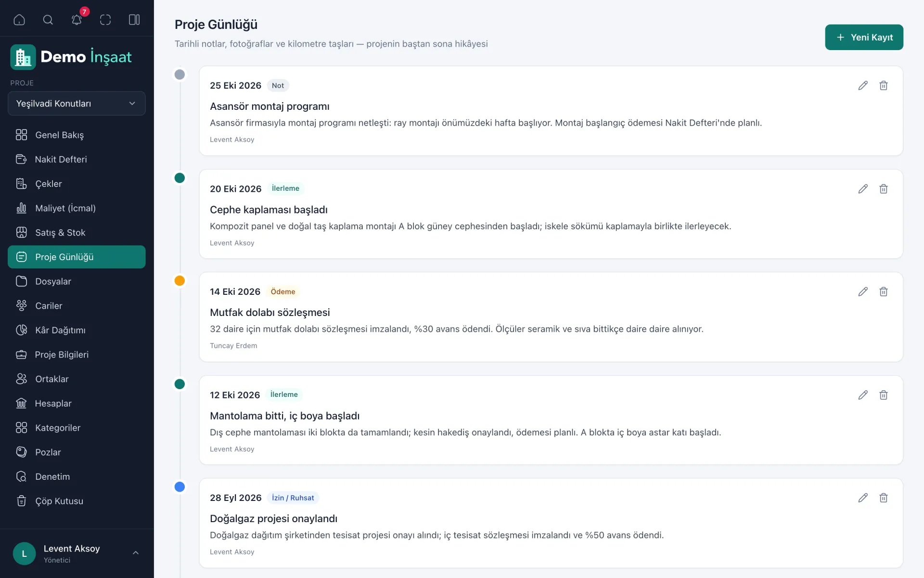Edit the Mantolama bitti entry
Viewport: 924px width, 578px height.
coord(863,395)
